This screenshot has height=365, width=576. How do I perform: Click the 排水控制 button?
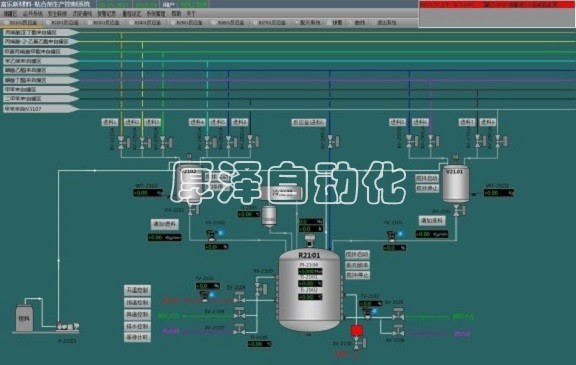pos(137,326)
